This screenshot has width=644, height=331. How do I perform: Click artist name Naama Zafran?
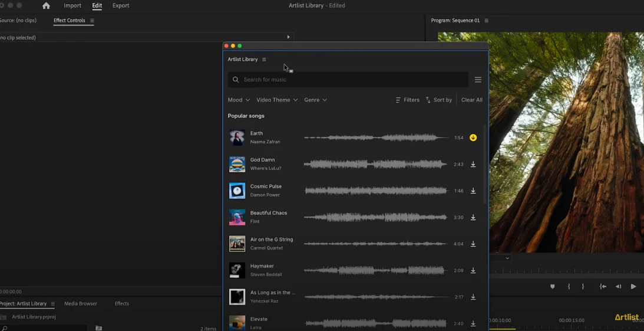click(265, 142)
